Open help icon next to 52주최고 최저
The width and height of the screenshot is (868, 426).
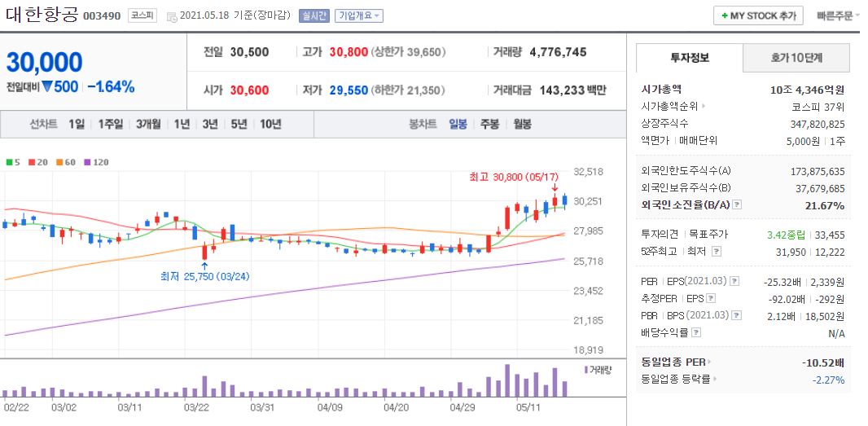[717, 252]
